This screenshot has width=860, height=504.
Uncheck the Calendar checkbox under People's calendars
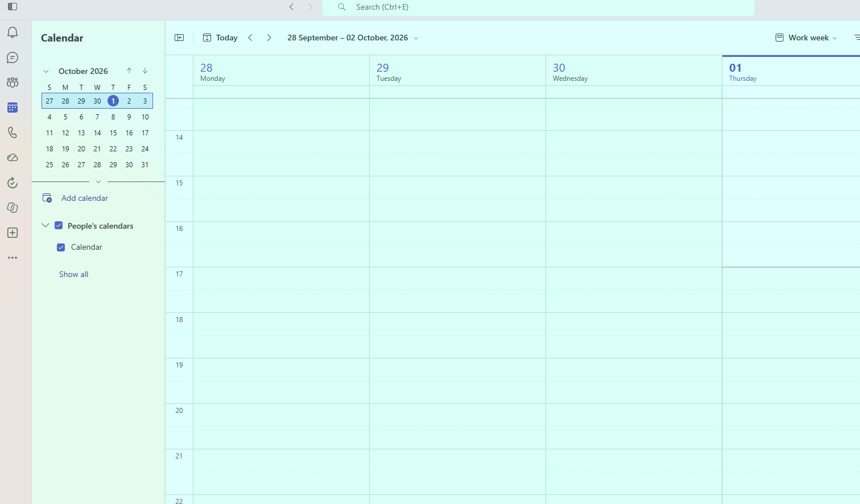point(61,247)
